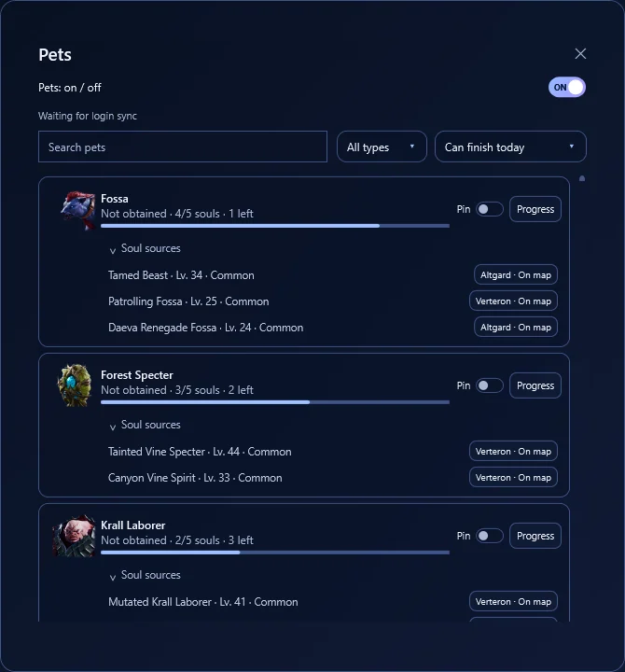Collapse Soul sources under Krall Laborer
This screenshot has width=625, height=672.
(x=146, y=575)
